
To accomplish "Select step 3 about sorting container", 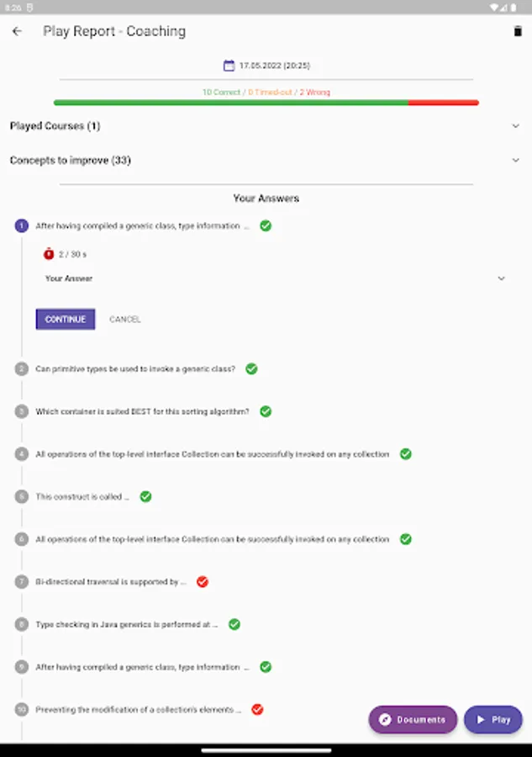I will point(142,411).
